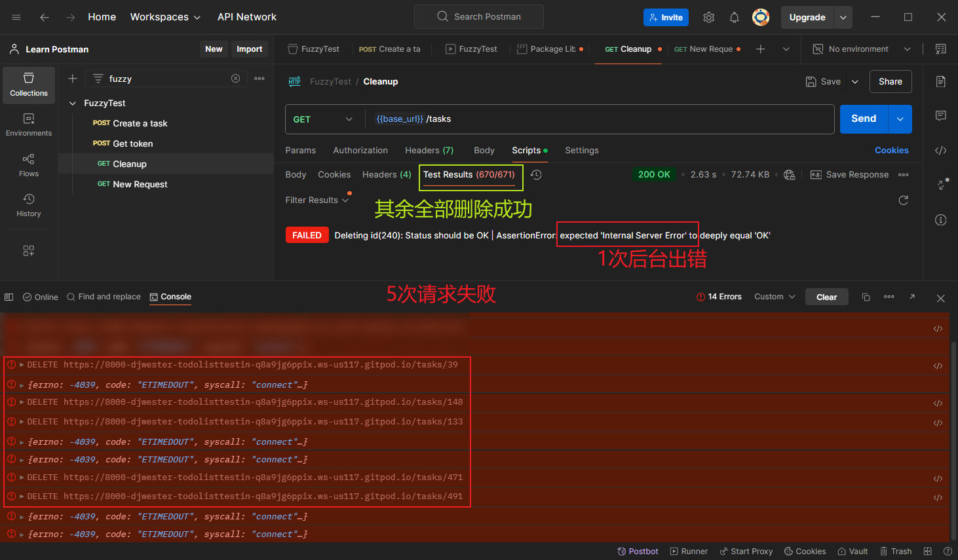Click the New button
Image resolution: width=958 pixels, height=560 pixels.
214,49
